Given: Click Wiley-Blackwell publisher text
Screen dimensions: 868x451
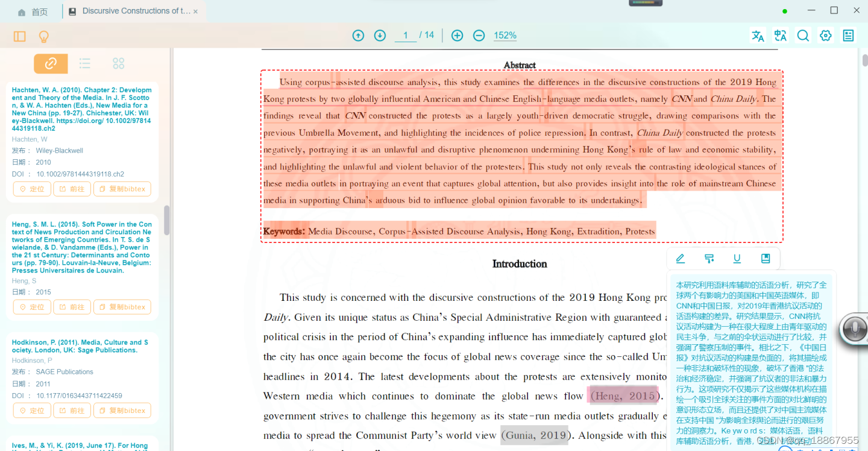Looking at the screenshot, I should tap(60, 151).
